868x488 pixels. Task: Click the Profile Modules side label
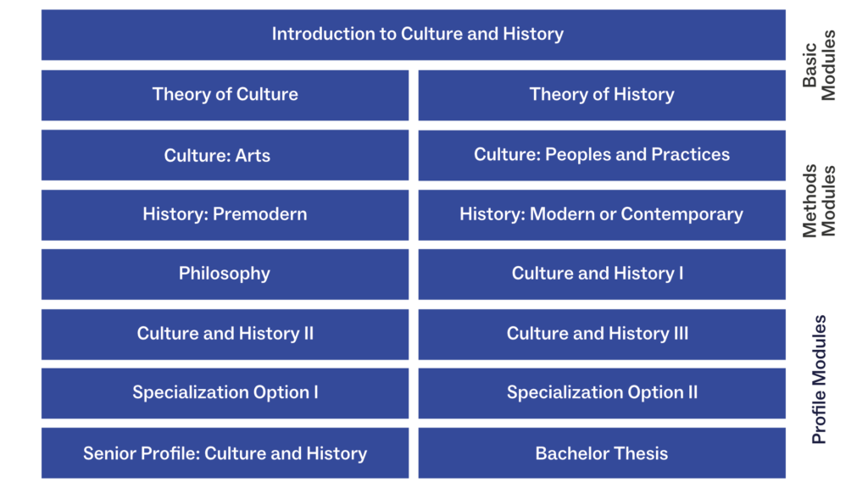(x=819, y=380)
